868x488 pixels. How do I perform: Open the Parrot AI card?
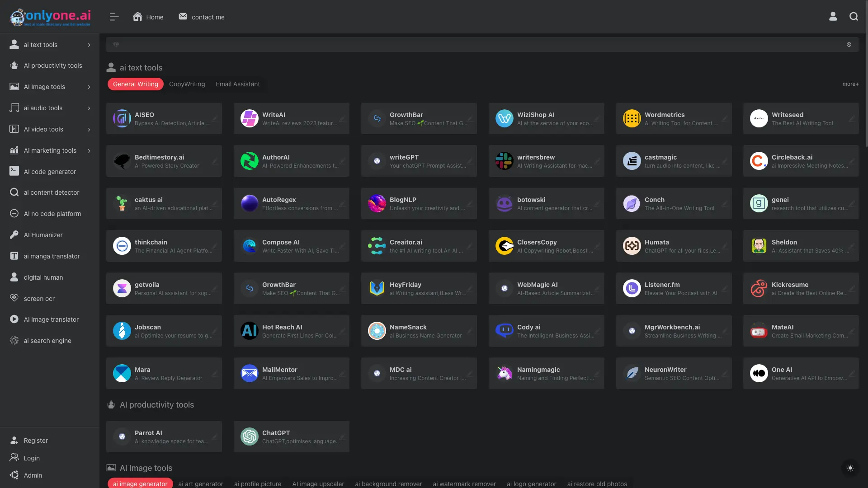coord(164,436)
